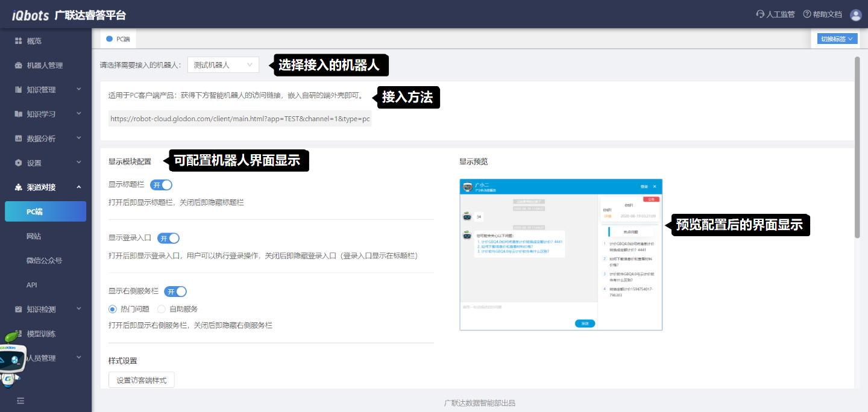Switch to the 网站 channel menu item
Screen dimensions: 868x412
[34, 236]
